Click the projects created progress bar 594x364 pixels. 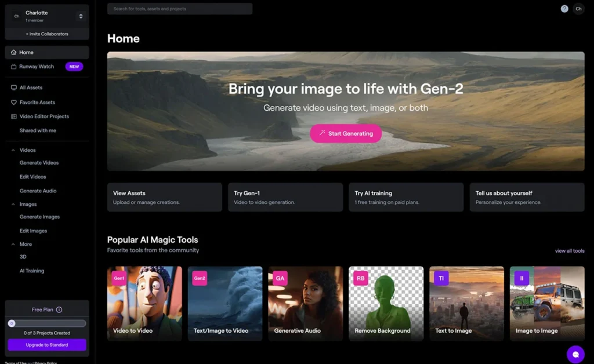coord(47,323)
